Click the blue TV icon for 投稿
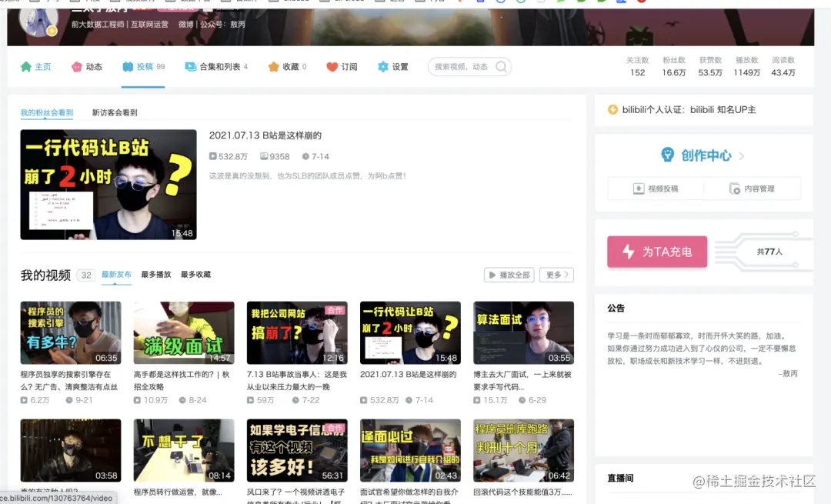Screen dimensions: 831x504 128,67
